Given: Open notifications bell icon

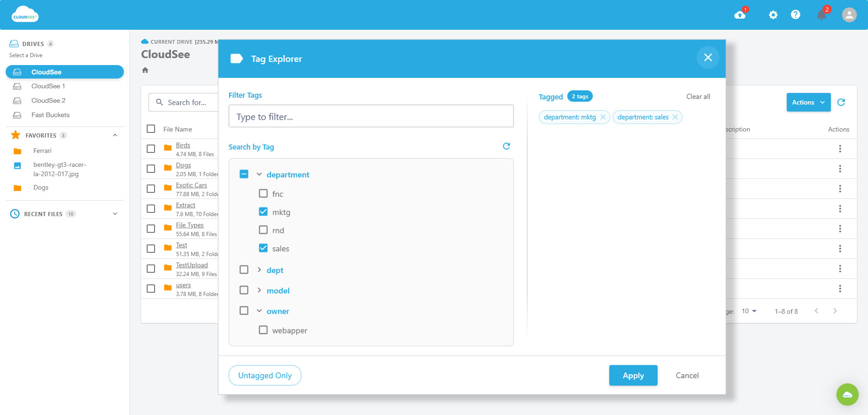Looking at the screenshot, I should pyautogui.click(x=822, y=15).
